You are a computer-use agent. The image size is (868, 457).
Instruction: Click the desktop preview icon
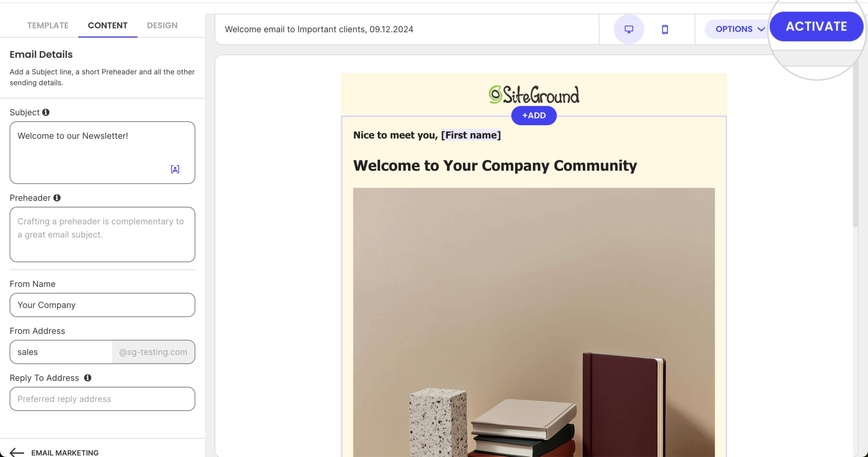point(629,29)
